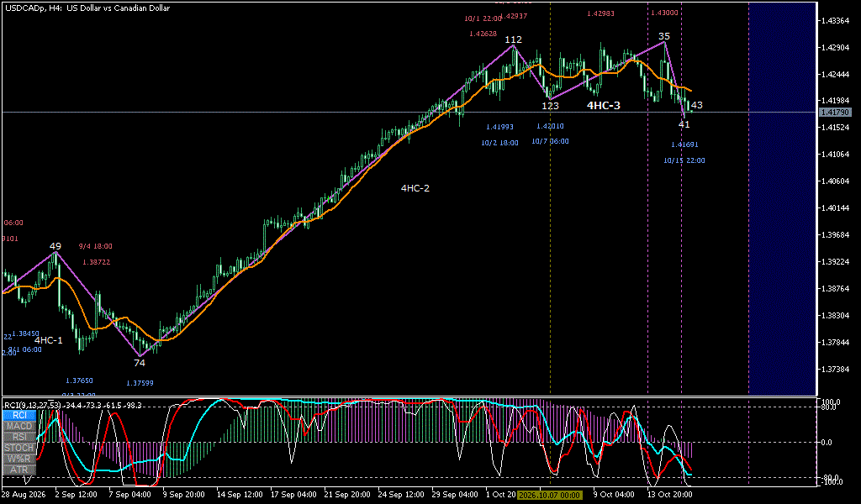Click the '9 Oct 04:00' time axis label
Image resolution: width=861 pixels, height=504 pixels.
pyautogui.click(x=614, y=494)
